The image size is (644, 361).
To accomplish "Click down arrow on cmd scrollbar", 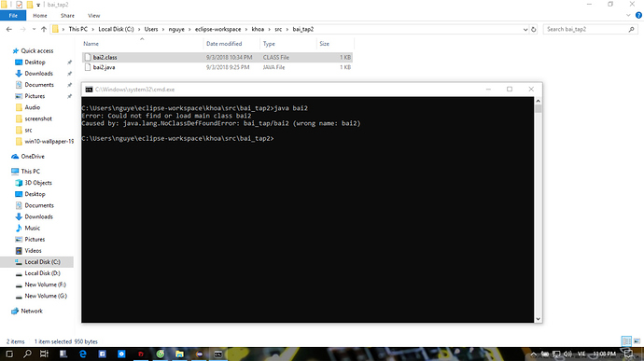I will 538,319.
